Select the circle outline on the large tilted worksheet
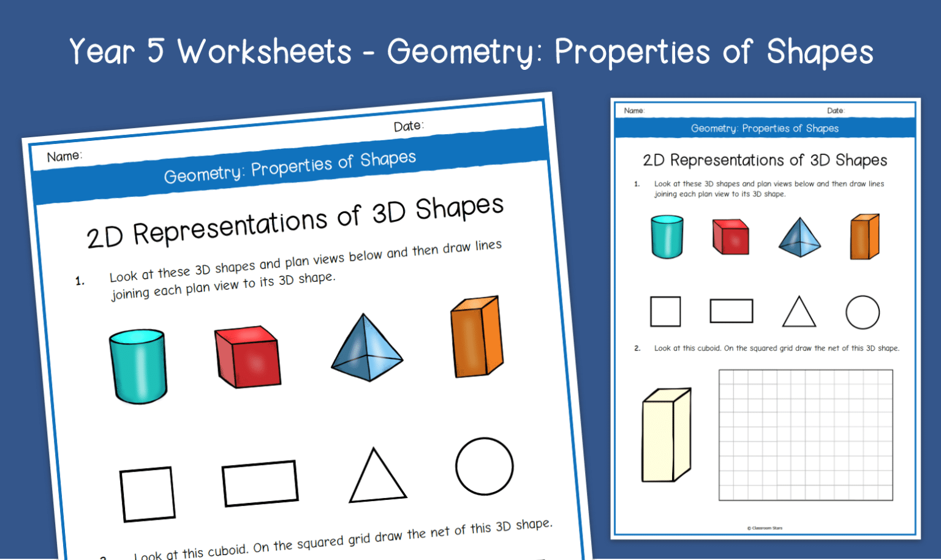 pyautogui.click(x=484, y=466)
